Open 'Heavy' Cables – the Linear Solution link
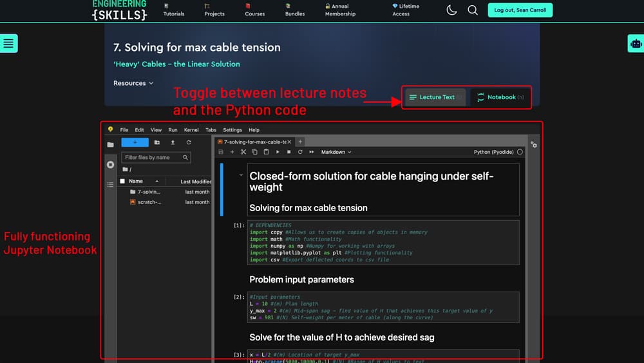Viewport: 644px width, 363px height. tap(176, 64)
